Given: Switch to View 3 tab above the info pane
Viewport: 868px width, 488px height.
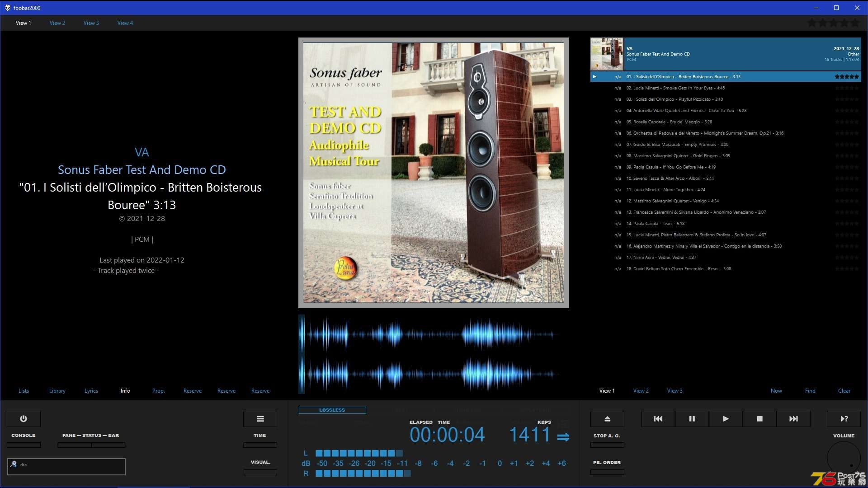Looking at the screenshot, I should pyautogui.click(x=91, y=23).
